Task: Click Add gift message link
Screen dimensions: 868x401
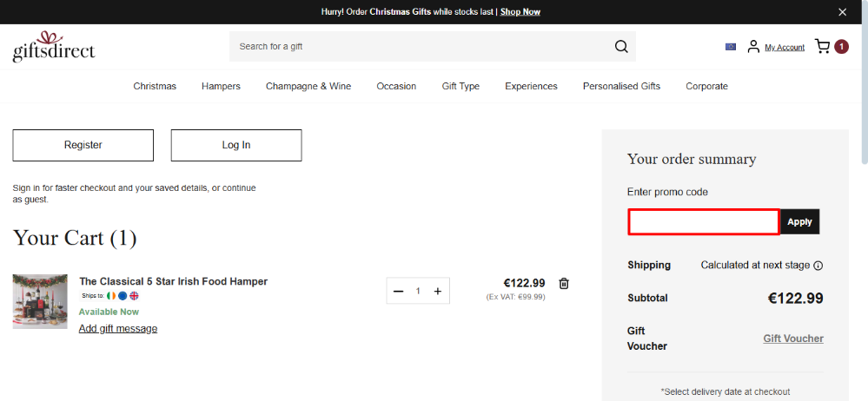Action: click(x=118, y=329)
